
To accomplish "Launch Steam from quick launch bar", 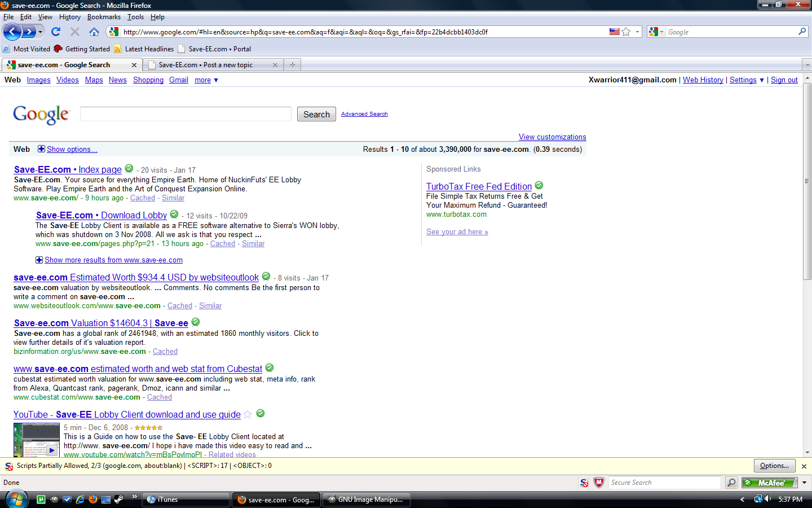I will coord(118,500).
